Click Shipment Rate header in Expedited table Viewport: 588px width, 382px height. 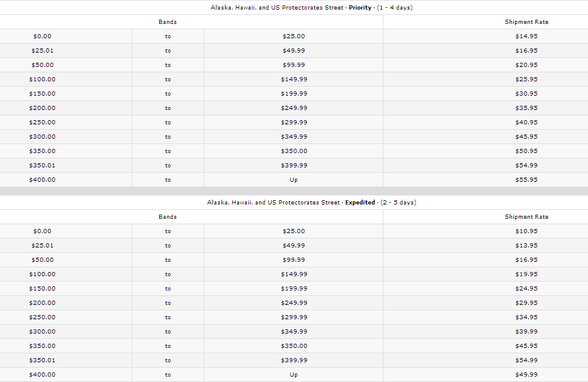[x=526, y=217]
